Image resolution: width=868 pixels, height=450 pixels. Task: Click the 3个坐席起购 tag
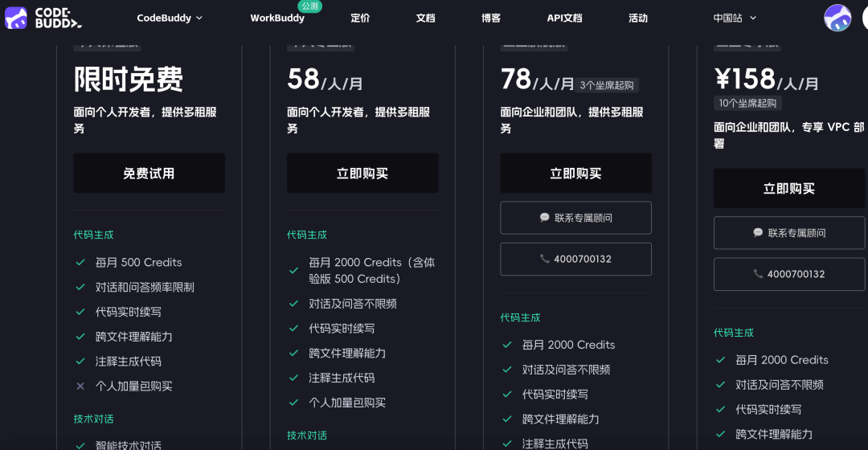(x=607, y=85)
